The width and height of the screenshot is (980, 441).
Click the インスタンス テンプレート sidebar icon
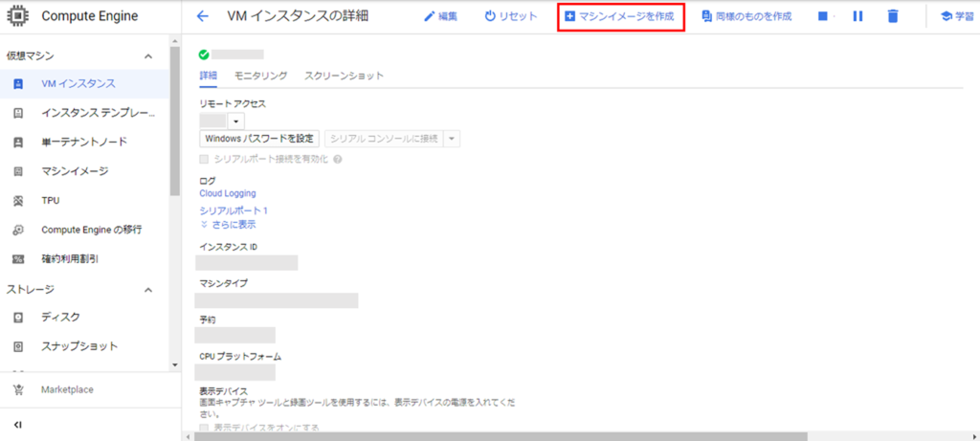(18, 113)
